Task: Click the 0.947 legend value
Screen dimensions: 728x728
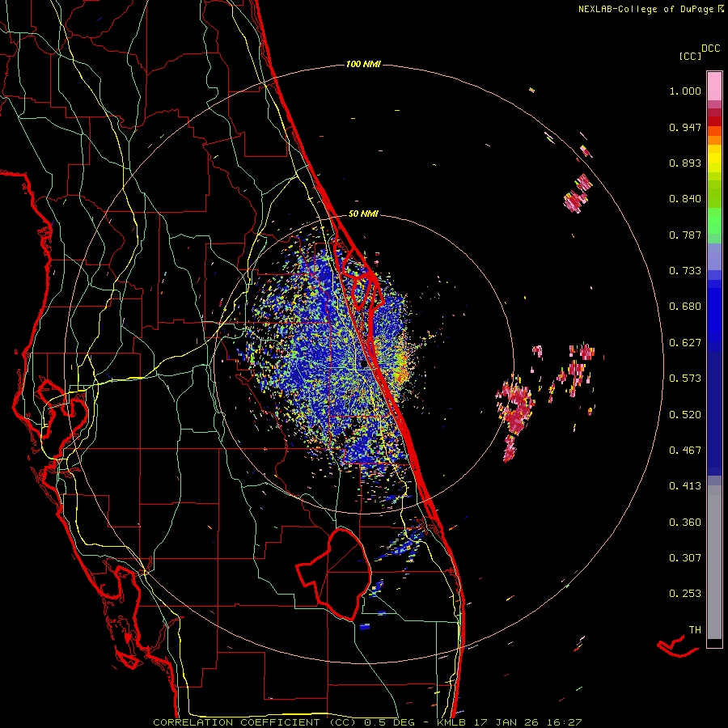Action: pyautogui.click(x=685, y=127)
